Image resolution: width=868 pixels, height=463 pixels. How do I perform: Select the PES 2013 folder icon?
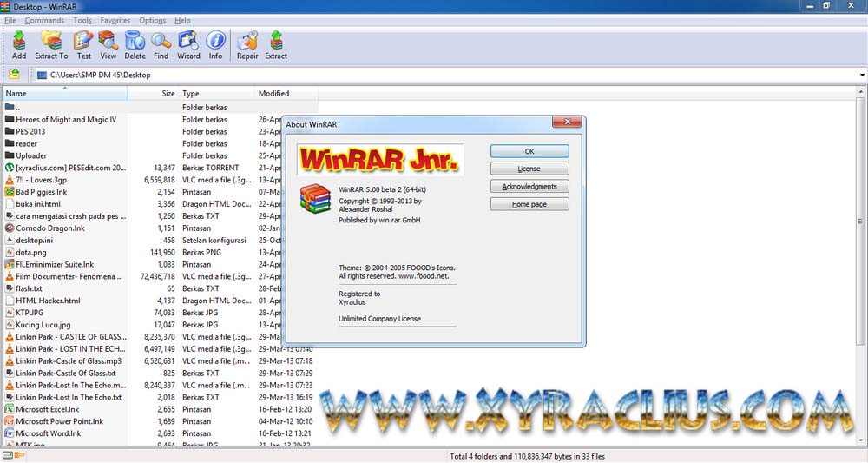click(10, 131)
